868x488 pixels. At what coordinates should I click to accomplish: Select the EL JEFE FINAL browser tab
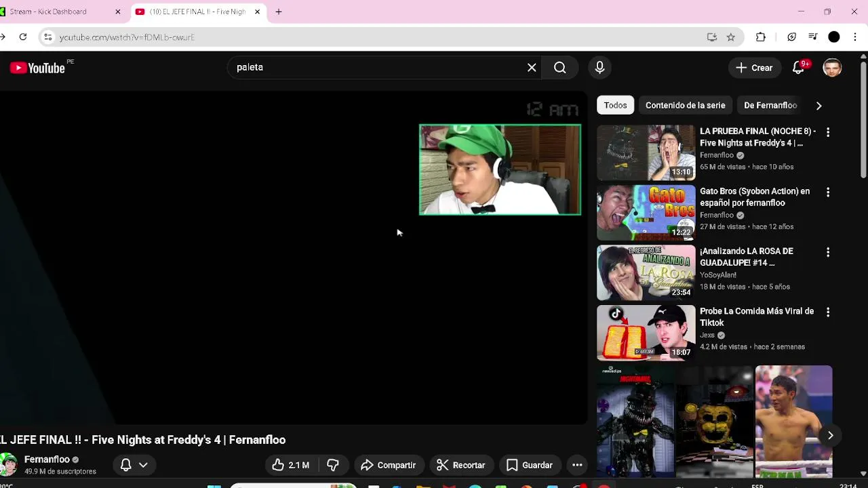pos(197,12)
